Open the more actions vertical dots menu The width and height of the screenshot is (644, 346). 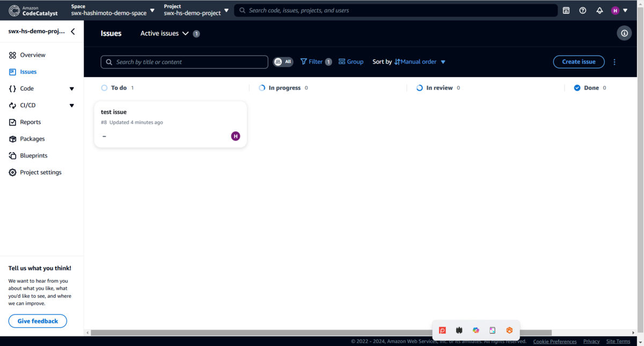pos(614,62)
